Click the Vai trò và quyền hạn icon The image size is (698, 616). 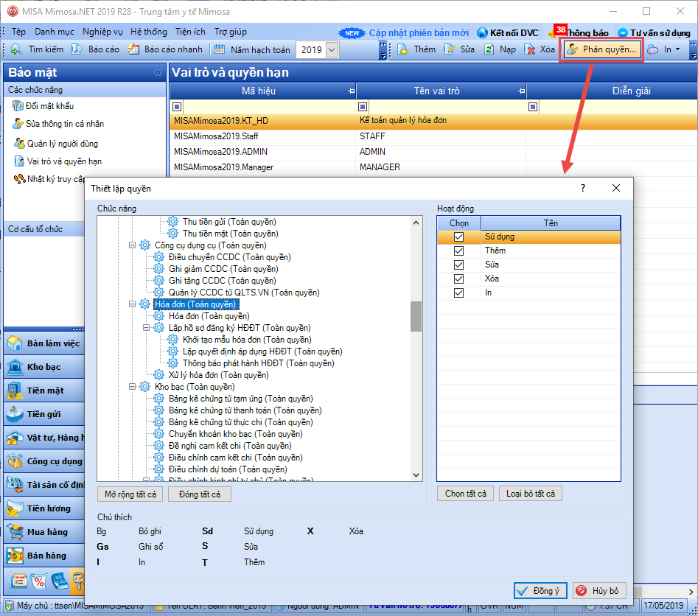19,161
